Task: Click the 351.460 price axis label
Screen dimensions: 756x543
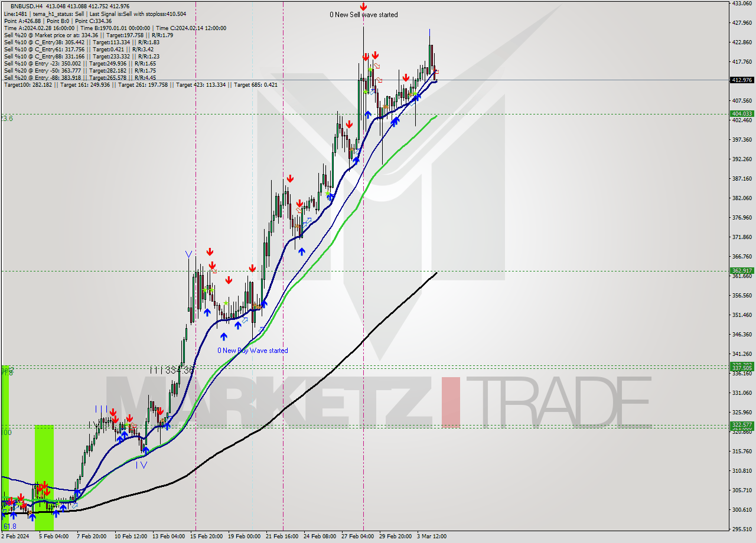Action: pyautogui.click(x=742, y=315)
